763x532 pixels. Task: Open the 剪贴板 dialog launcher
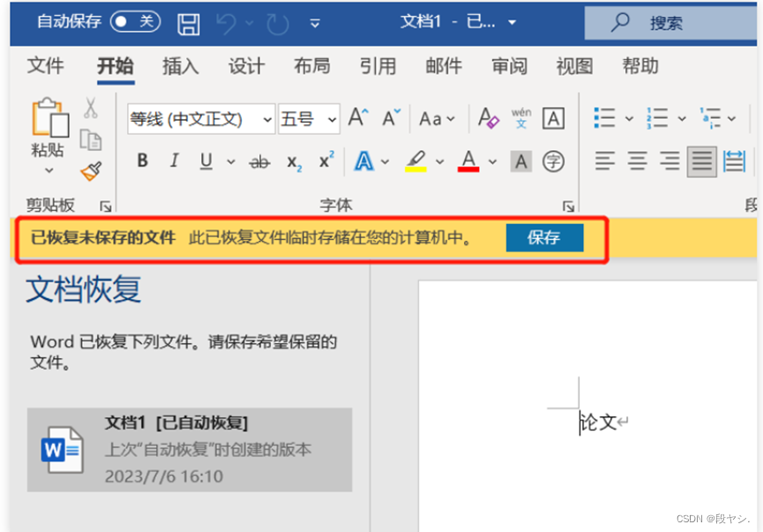point(106,206)
